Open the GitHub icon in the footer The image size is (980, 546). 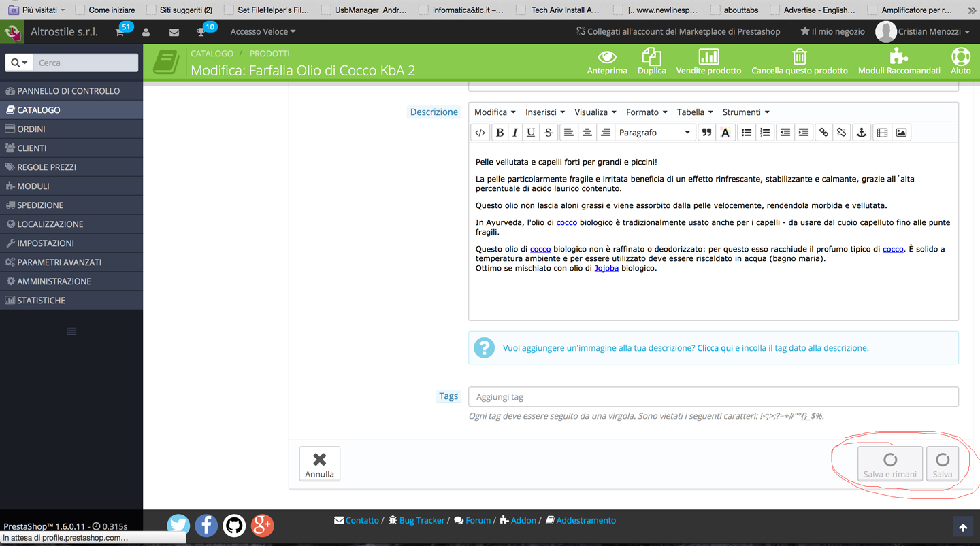234,525
